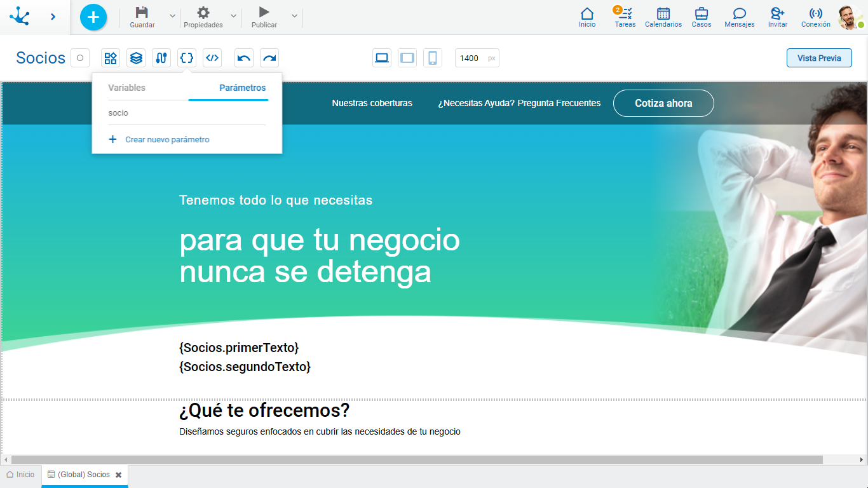Redo the last change

tap(269, 58)
